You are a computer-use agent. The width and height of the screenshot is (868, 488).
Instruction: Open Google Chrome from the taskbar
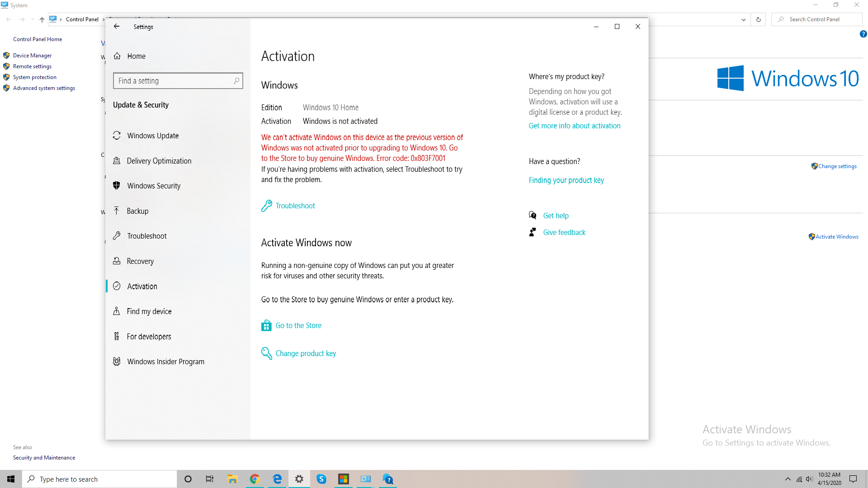(255, 479)
